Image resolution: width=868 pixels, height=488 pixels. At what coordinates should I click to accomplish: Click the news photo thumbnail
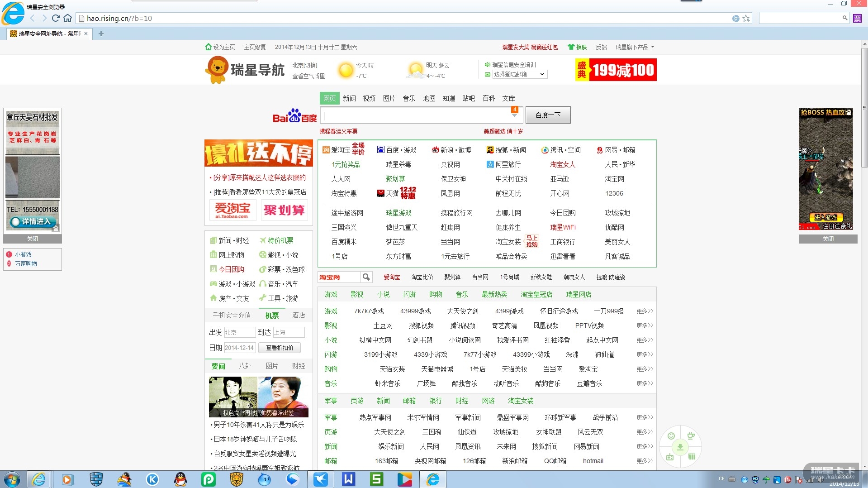pos(258,397)
